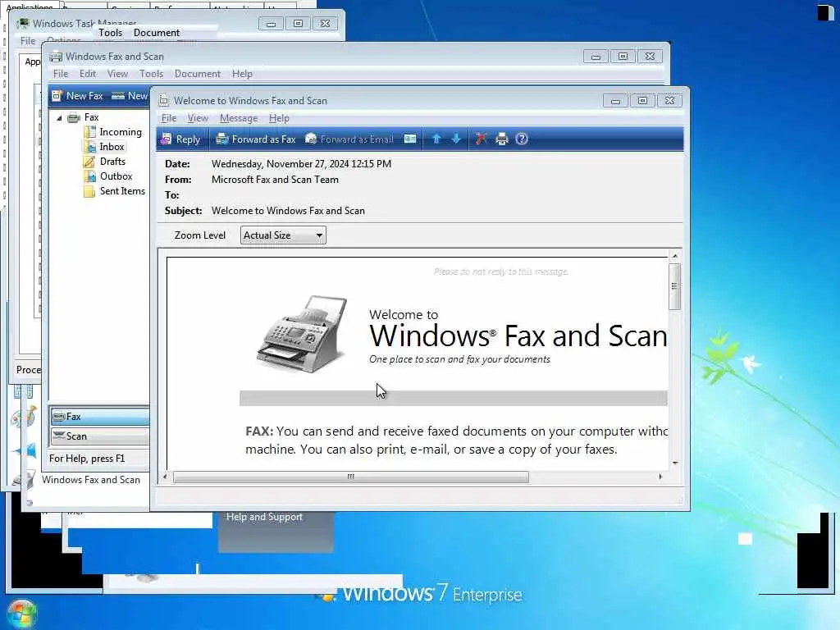Click the fax machine image in the message
Image resolution: width=840 pixels, height=630 pixels.
point(302,334)
